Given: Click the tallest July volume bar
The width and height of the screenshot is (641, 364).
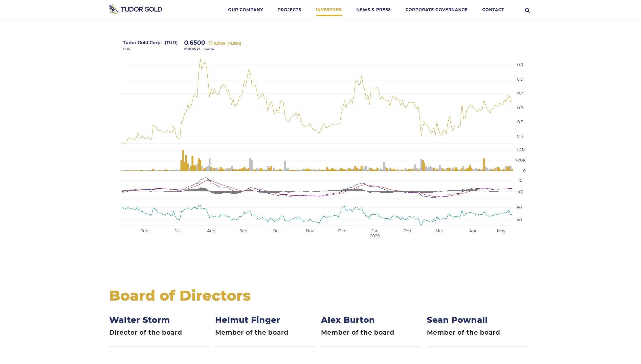Looking at the screenshot, I should (183, 161).
